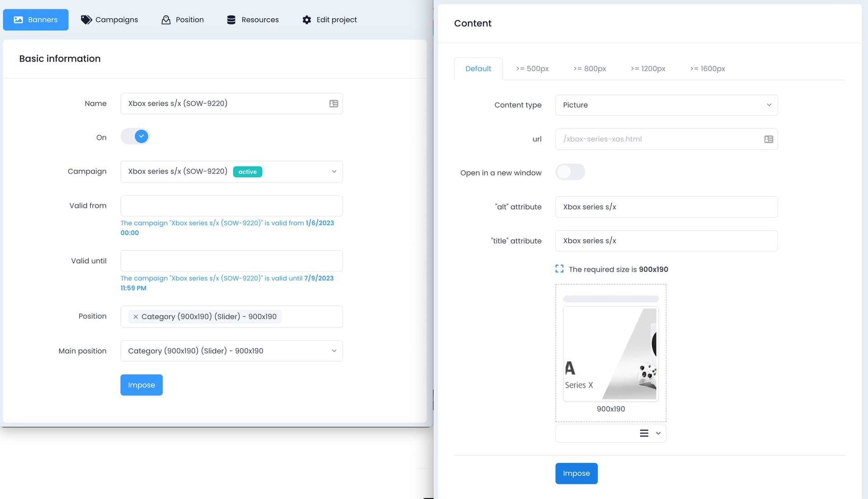Screen dimensions: 868x499
Task: Open Edit project settings
Action: coord(330,19)
